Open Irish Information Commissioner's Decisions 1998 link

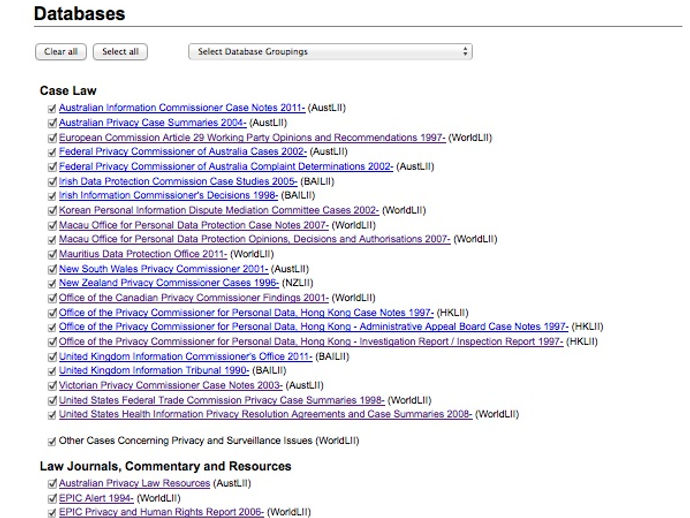click(x=168, y=195)
